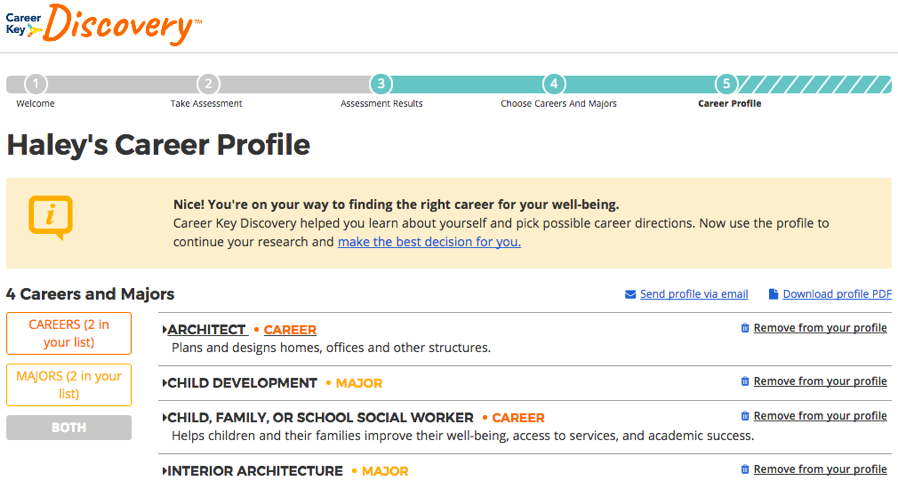The width and height of the screenshot is (898, 489).
Task: Filter list by CAREERS (2 in your list)
Action: (69, 333)
